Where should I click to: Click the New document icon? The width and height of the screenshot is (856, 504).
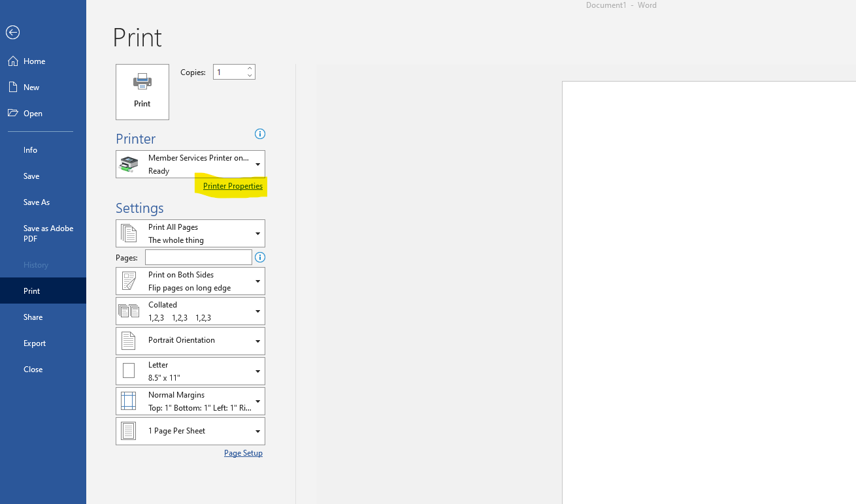(x=13, y=87)
